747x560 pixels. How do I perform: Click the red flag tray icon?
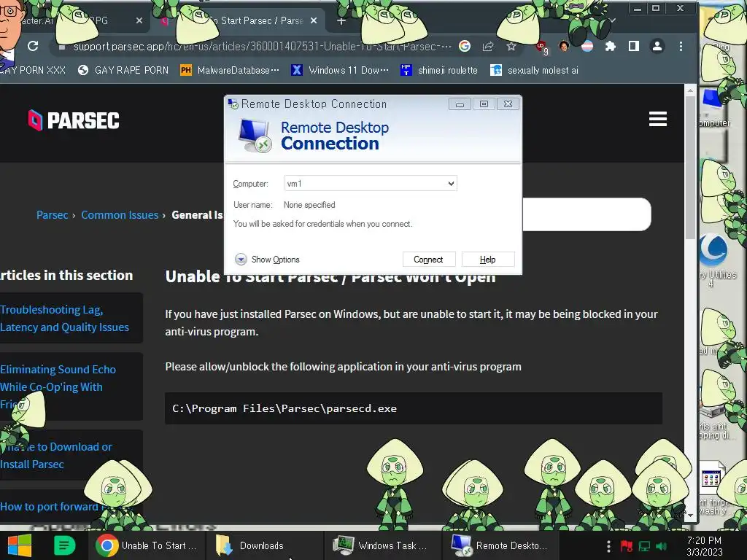tap(627, 546)
